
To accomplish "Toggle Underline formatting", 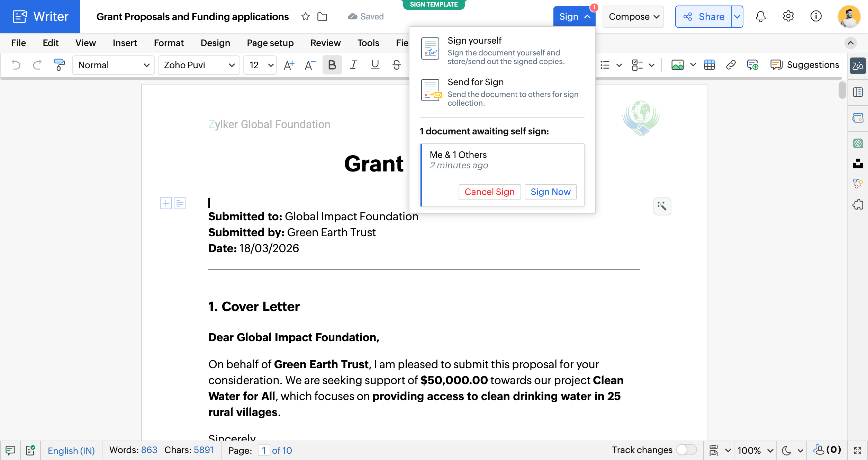I will click(375, 65).
